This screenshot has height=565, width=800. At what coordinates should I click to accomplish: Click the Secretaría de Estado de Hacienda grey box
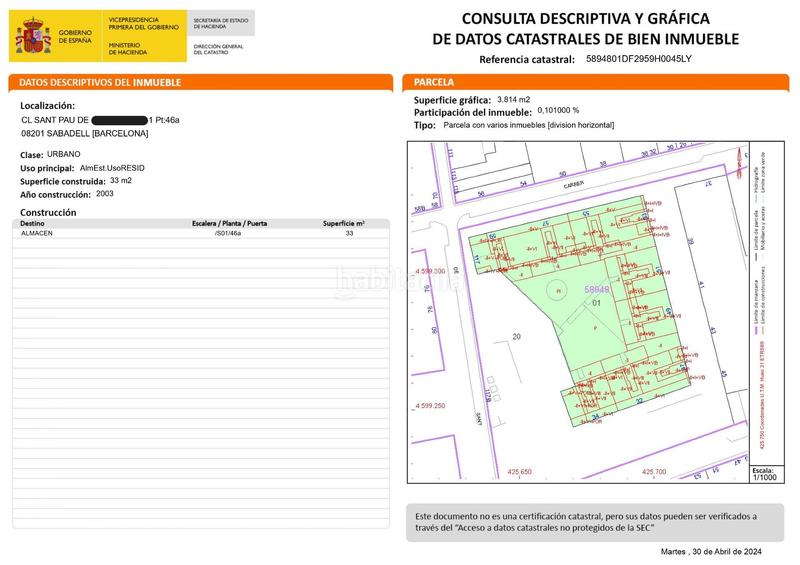pos(223,22)
